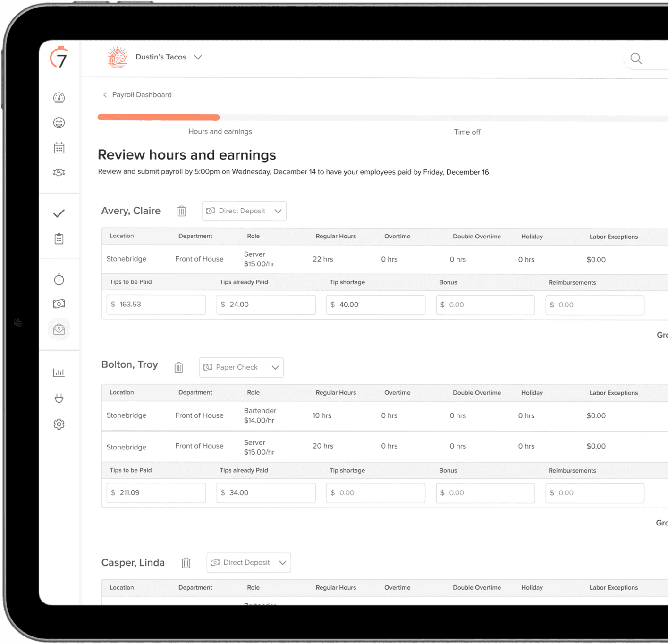Click Bolton's Bonus amount field
The width and height of the screenshot is (668, 644).
485,493
